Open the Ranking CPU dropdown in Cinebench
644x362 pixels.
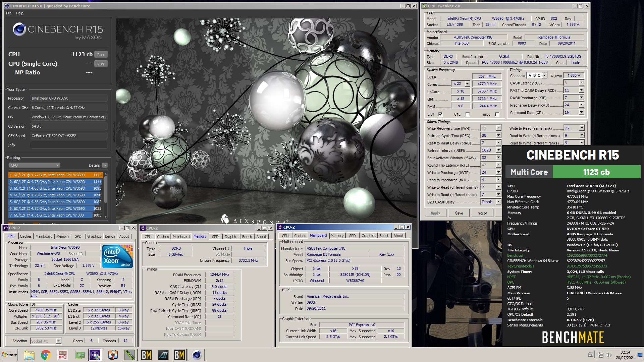[x=35, y=165]
